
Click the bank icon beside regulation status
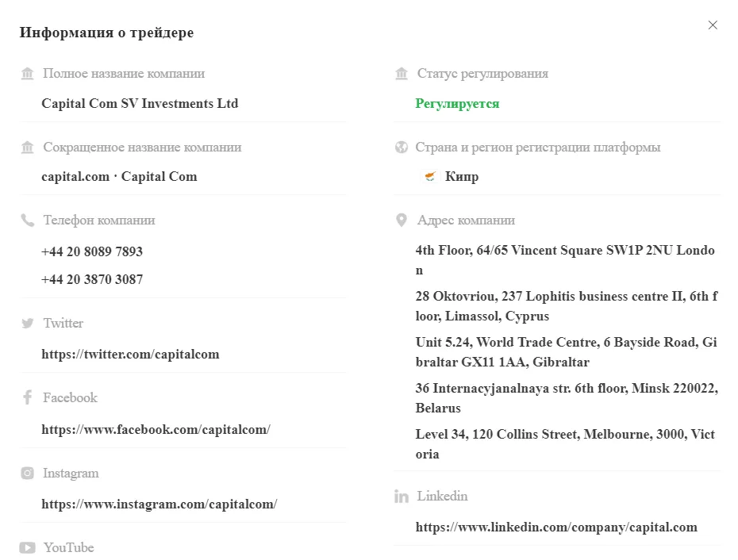pyautogui.click(x=402, y=74)
